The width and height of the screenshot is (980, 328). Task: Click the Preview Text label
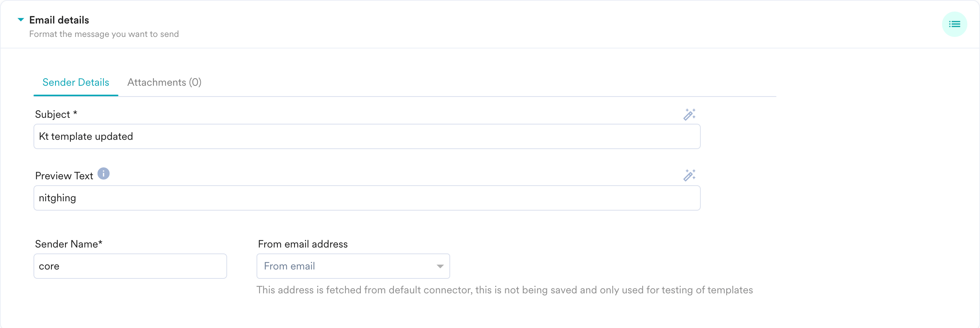point(64,176)
